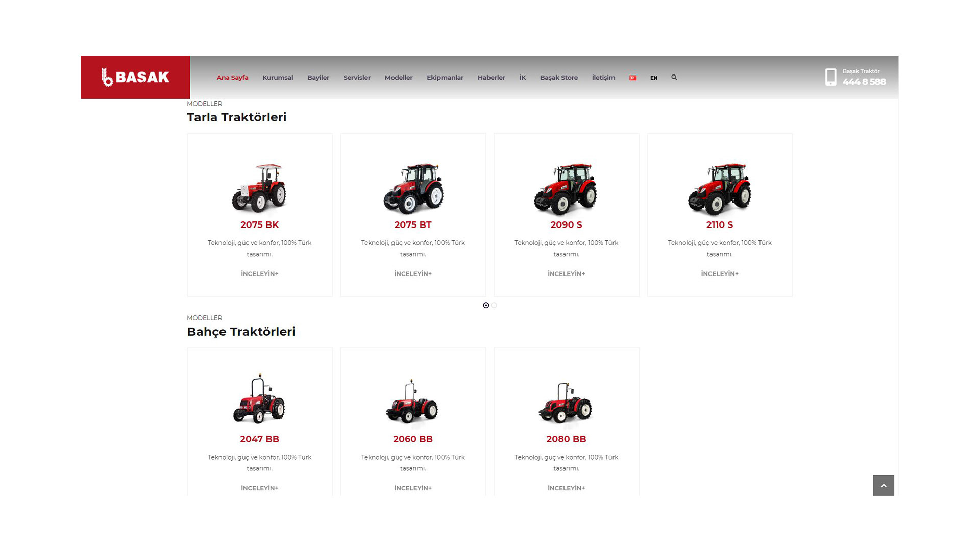Open the 2090 S tractor image
This screenshot has width=980, height=551.
(x=566, y=189)
